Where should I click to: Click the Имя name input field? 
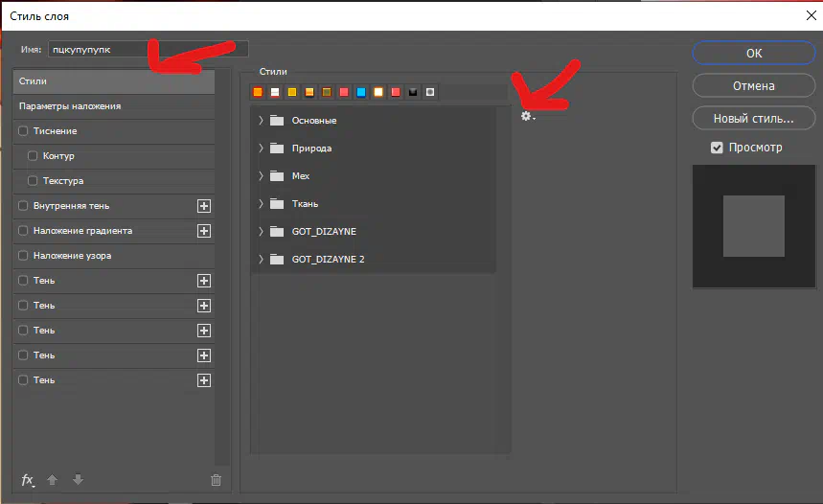point(149,48)
